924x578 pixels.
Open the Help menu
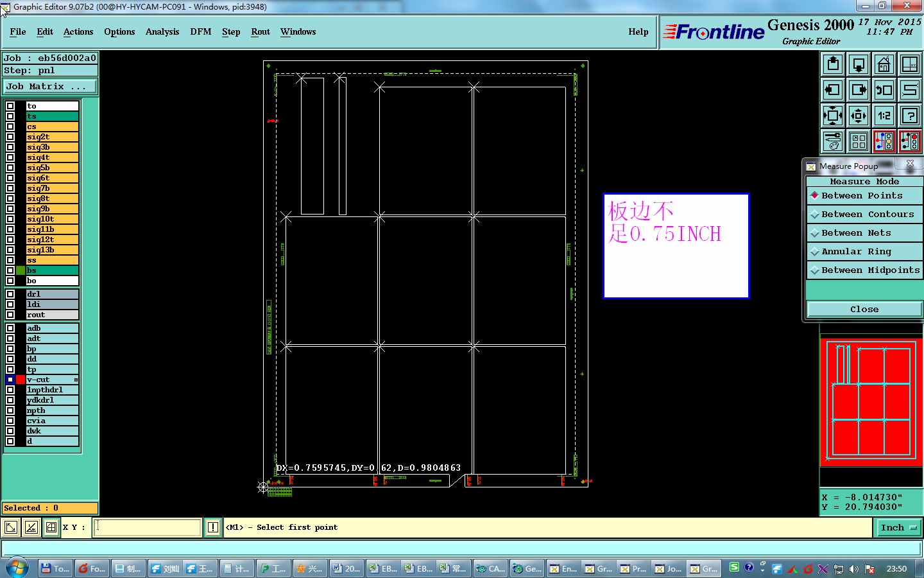(638, 31)
